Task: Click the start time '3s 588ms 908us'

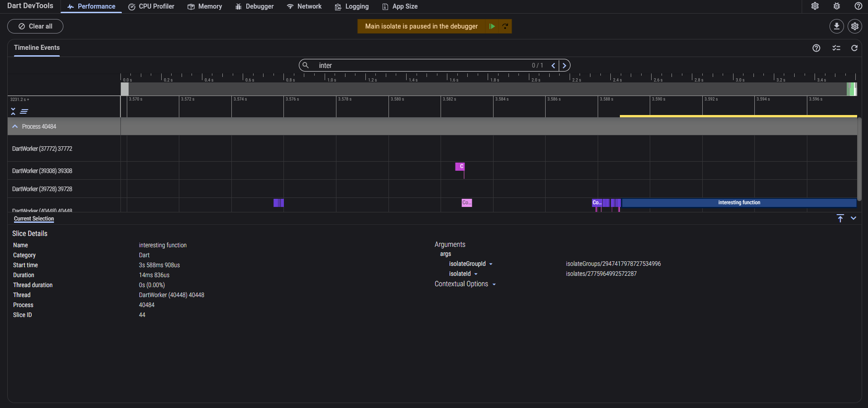Action: (x=159, y=265)
